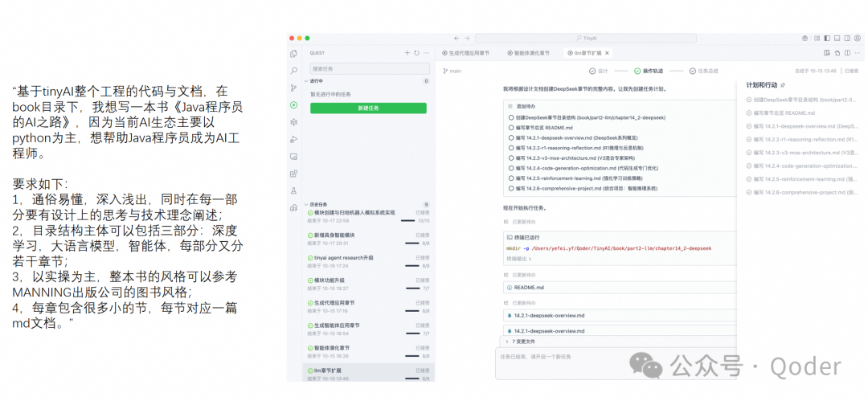Go forward with the right arrow

467,39
